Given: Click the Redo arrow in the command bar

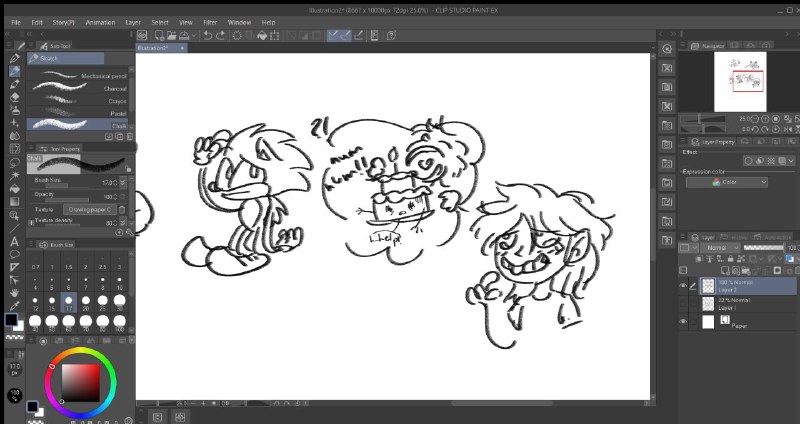Looking at the screenshot, I should (x=220, y=35).
